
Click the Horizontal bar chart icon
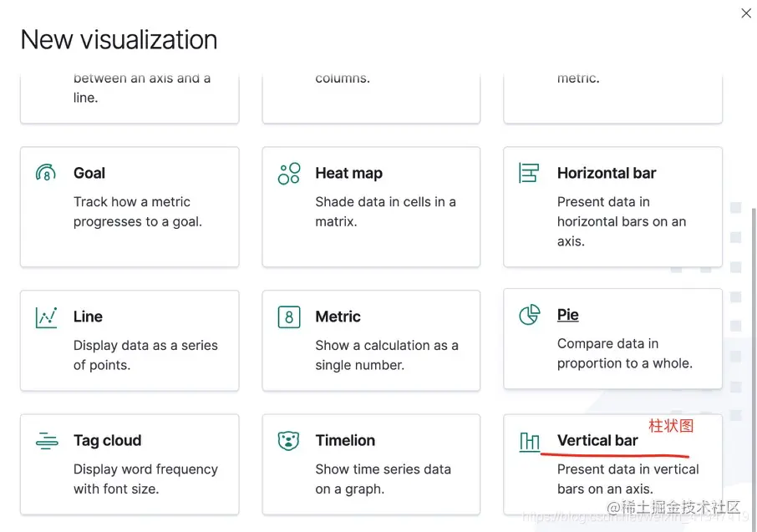tap(529, 173)
